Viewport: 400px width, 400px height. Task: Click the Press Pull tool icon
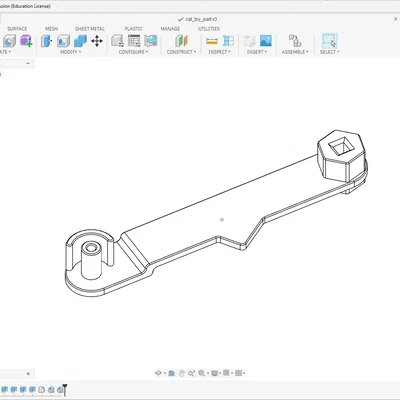(x=47, y=41)
